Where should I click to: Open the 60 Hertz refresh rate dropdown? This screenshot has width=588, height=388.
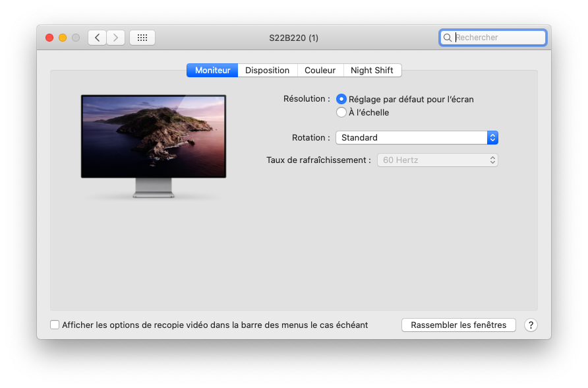437,160
